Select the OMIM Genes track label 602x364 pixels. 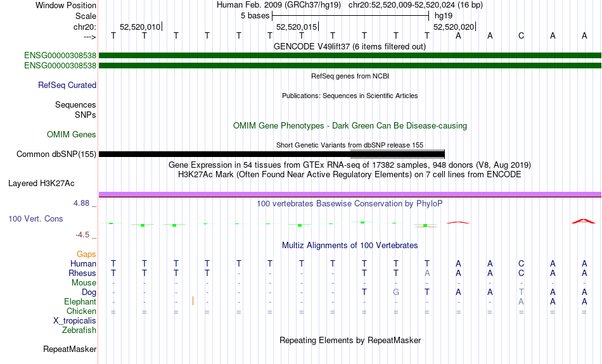pyautogui.click(x=72, y=135)
